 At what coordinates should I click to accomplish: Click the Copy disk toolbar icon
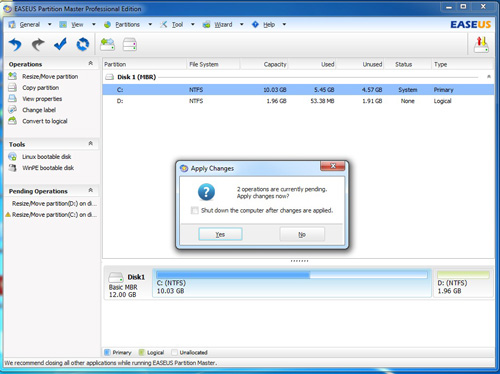point(130,44)
